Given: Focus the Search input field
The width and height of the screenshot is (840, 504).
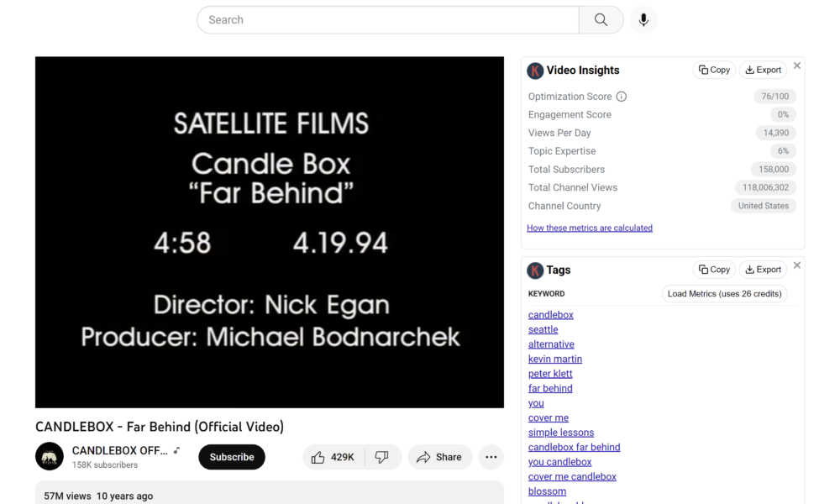Looking at the screenshot, I should pyautogui.click(x=388, y=20).
